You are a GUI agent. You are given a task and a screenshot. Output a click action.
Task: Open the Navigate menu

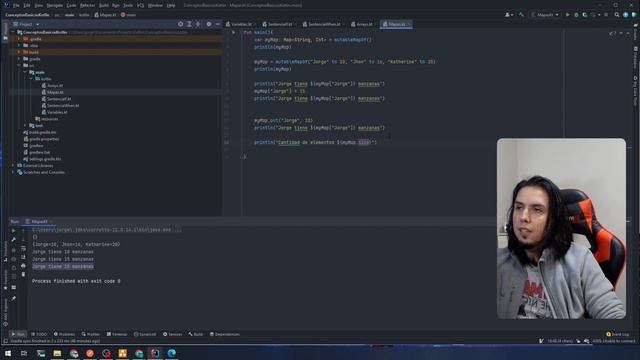55,5
